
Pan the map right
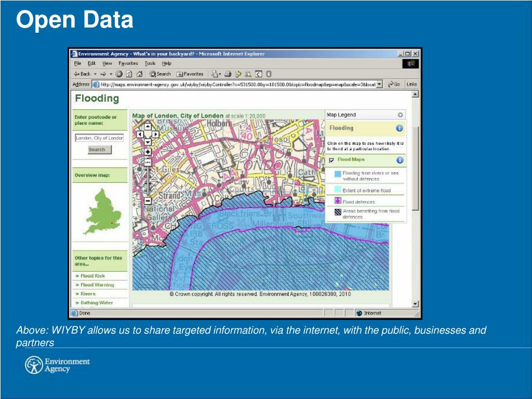155,135
